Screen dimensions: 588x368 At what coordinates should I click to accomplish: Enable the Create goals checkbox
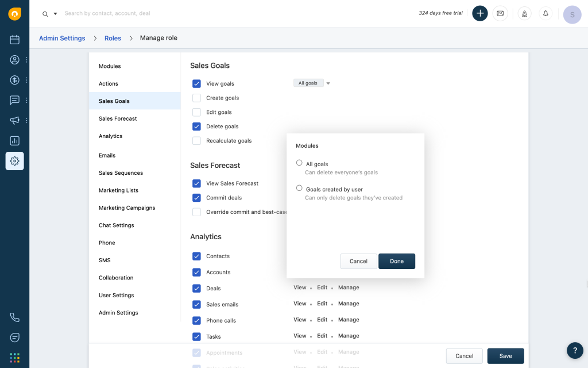(x=196, y=97)
